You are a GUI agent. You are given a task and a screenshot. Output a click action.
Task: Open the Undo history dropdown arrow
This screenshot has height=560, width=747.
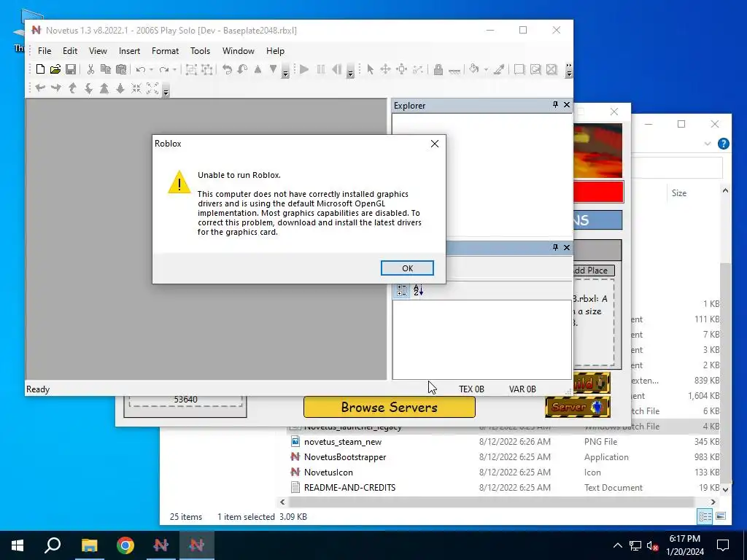click(x=151, y=69)
